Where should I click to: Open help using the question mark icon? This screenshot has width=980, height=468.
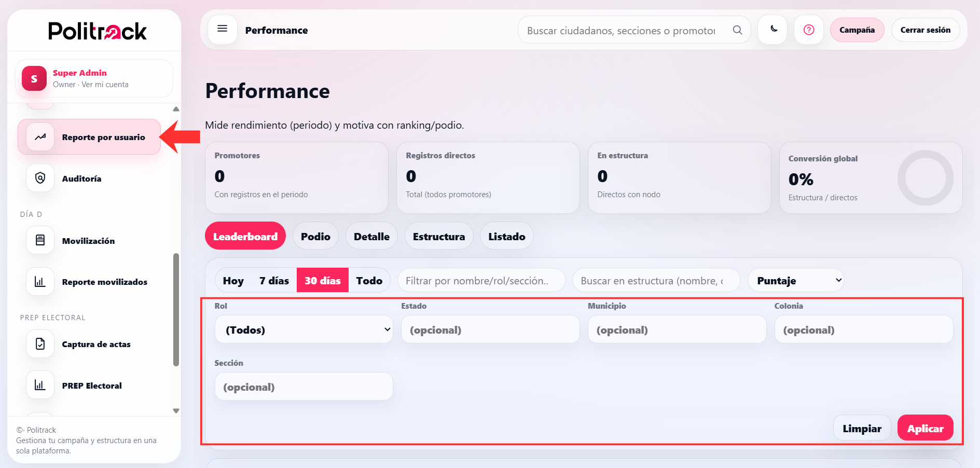pos(808,30)
